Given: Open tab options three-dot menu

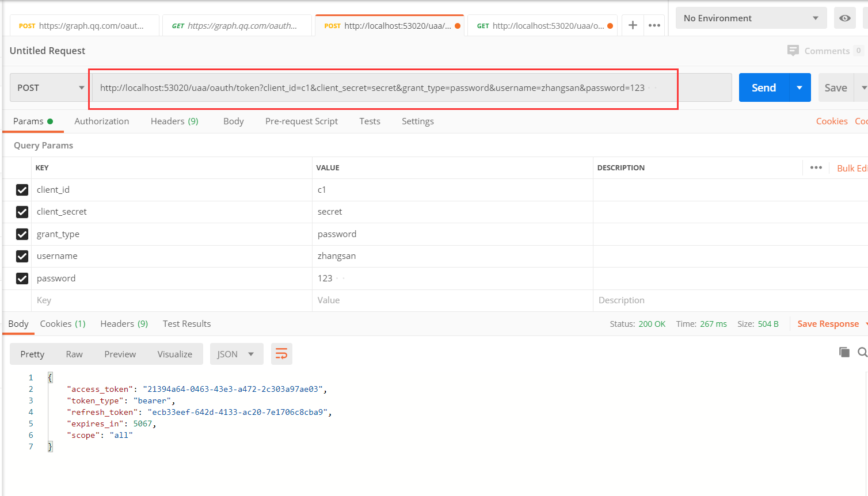Looking at the screenshot, I should 654,25.
